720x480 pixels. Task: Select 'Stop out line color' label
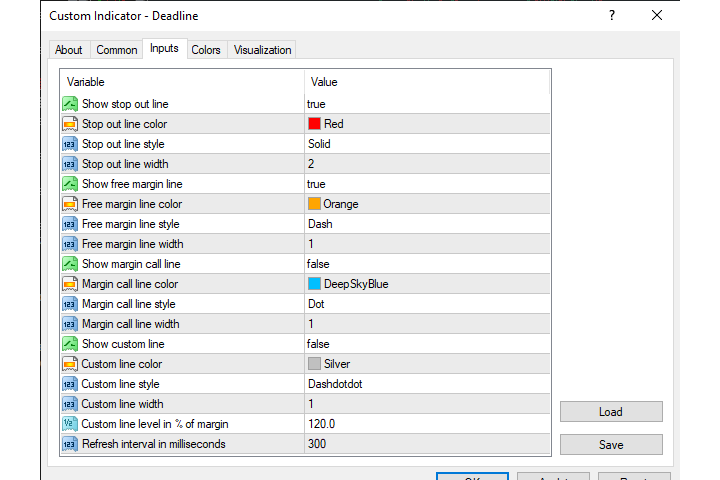click(x=124, y=124)
